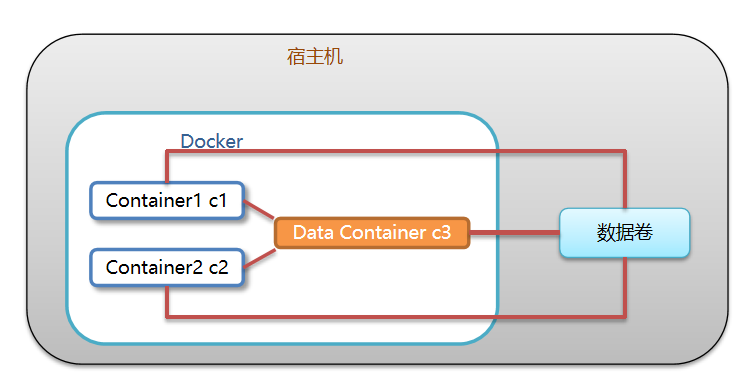Click the "c3" text in the orange box

[441, 233]
